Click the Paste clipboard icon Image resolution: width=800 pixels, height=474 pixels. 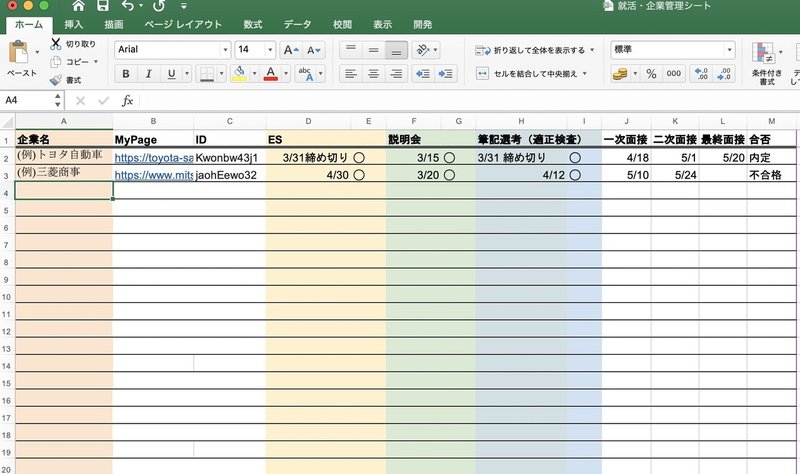[19, 52]
